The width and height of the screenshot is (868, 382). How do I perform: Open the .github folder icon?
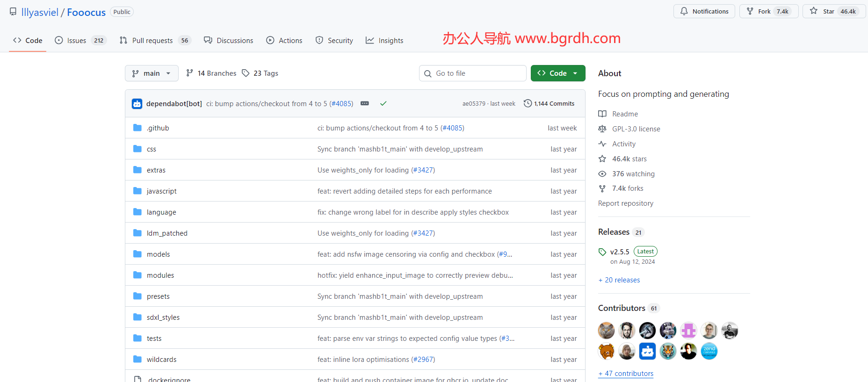tap(137, 128)
